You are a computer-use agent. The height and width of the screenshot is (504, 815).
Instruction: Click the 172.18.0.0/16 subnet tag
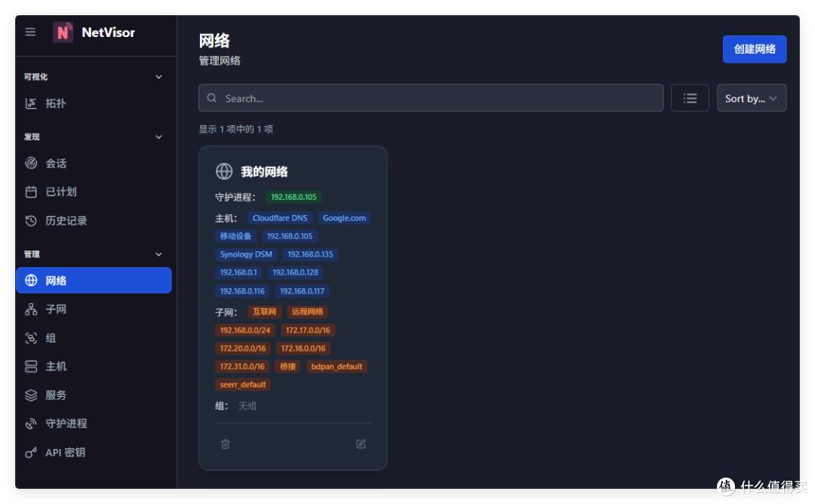tap(303, 349)
